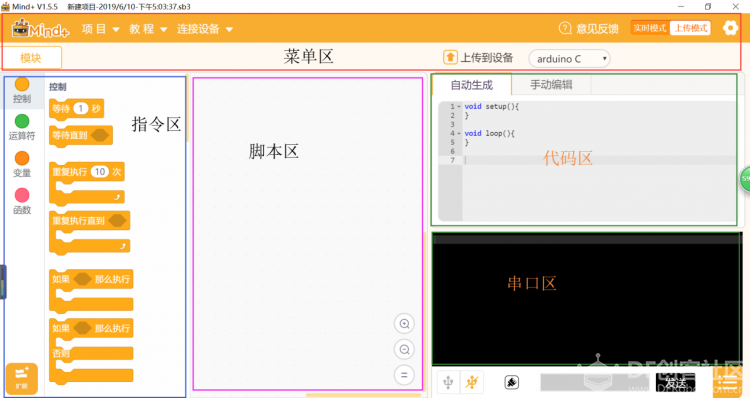Clear serial output with brush icon
750x398 pixels.
pos(511,382)
